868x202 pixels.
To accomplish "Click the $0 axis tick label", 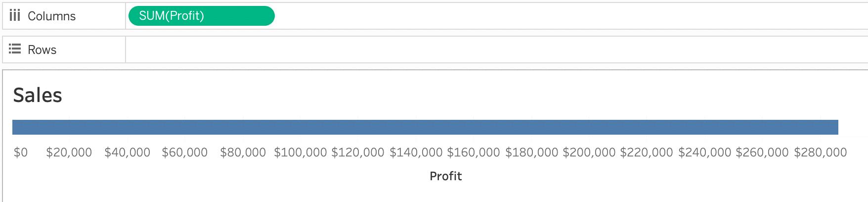I will [x=21, y=152].
